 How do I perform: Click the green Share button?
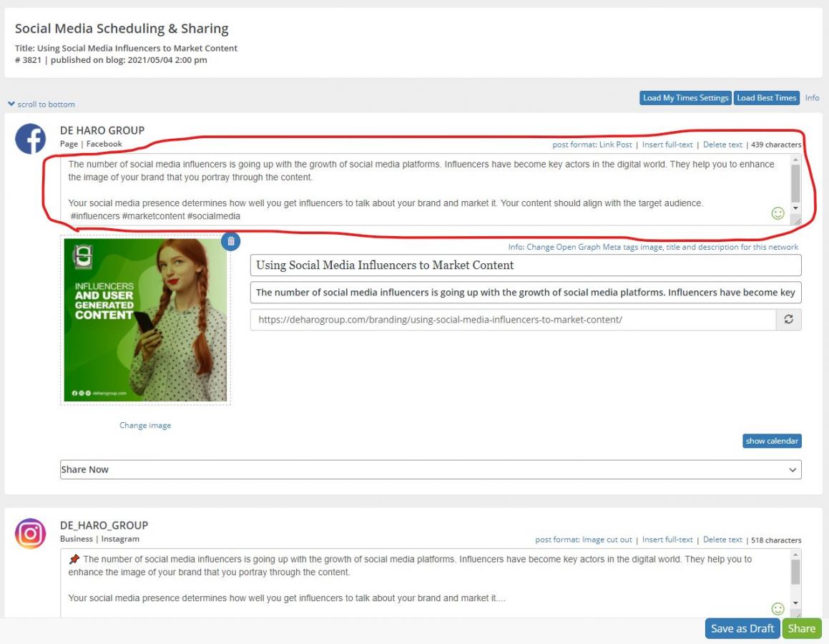click(801, 628)
